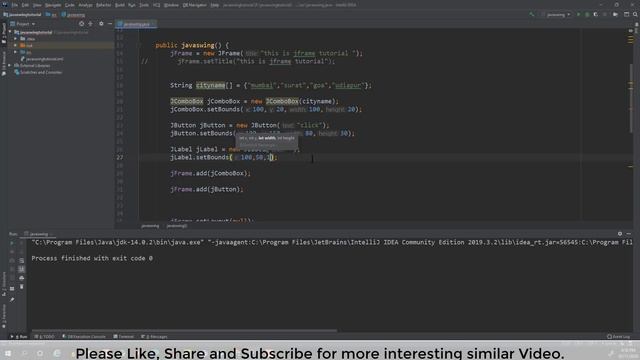Expand the .idea folder
The image size is (640, 360).
pos(16,39)
